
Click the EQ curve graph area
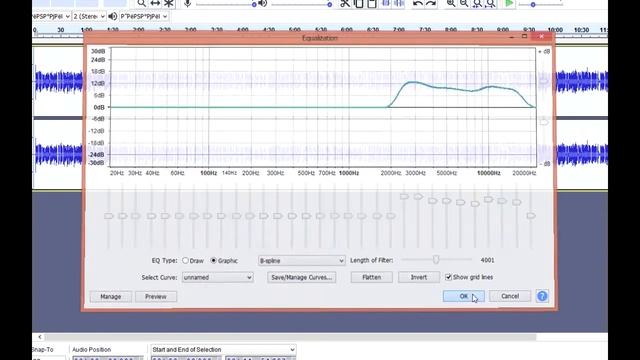323,107
